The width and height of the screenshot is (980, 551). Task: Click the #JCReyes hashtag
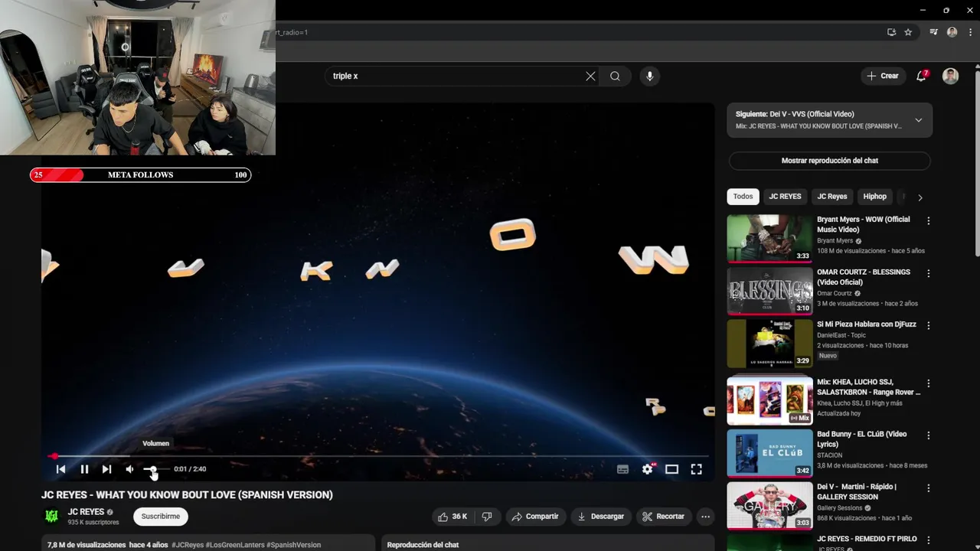pos(188,545)
